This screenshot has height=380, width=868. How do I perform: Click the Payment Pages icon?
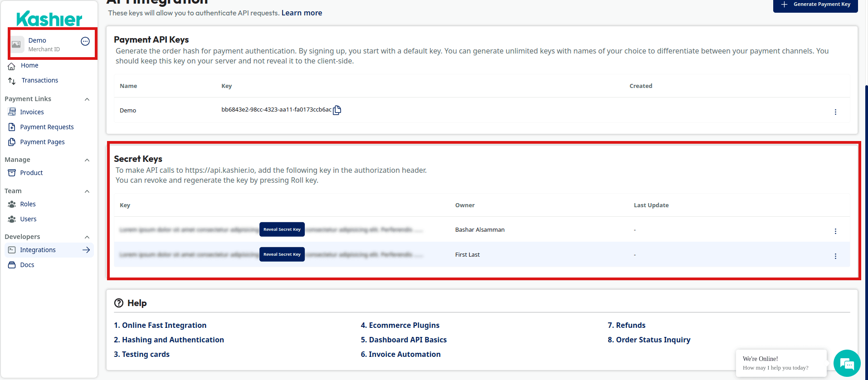point(12,142)
